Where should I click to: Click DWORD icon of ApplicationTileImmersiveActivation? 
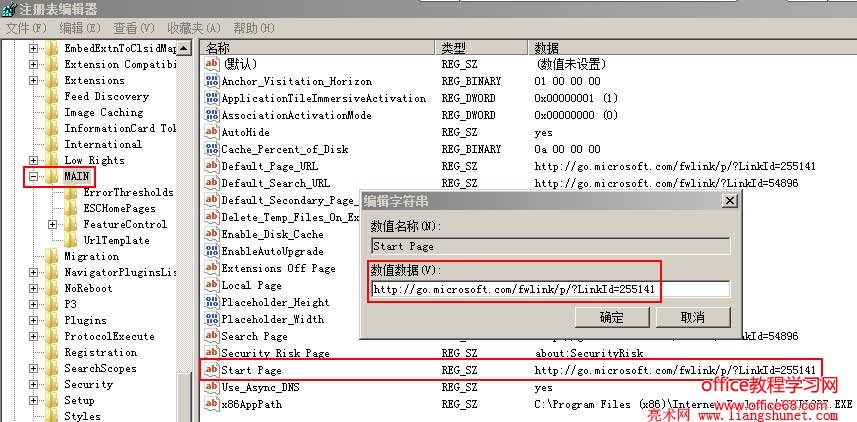pyautogui.click(x=212, y=98)
